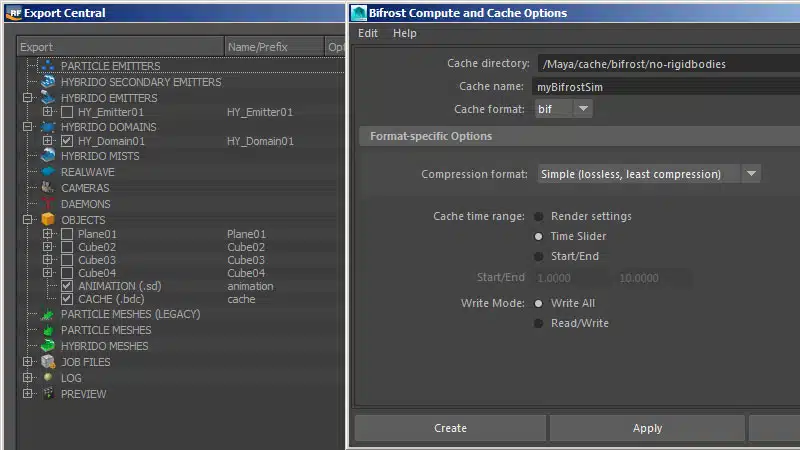Click the Particle Emitters icon in tree

coord(47,66)
